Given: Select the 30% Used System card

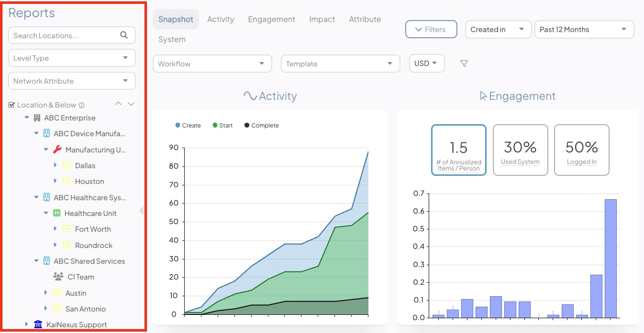Looking at the screenshot, I should tap(520, 150).
